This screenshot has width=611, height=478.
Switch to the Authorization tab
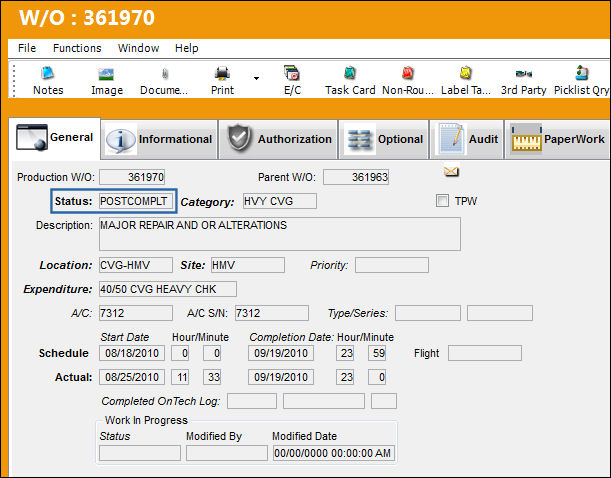pos(278,139)
